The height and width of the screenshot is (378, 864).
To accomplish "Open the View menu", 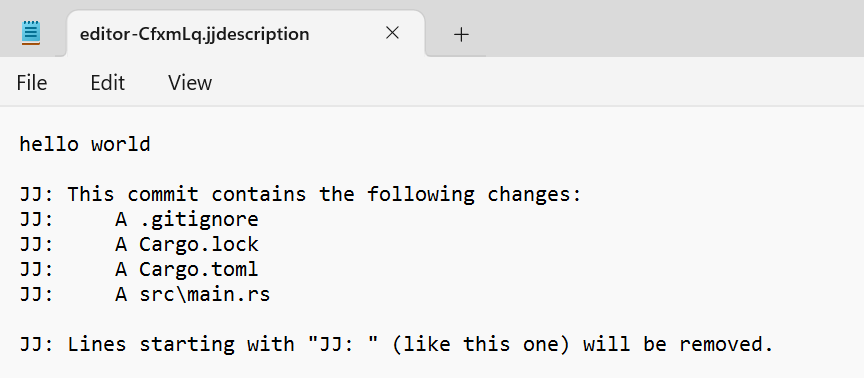I will 190,83.
